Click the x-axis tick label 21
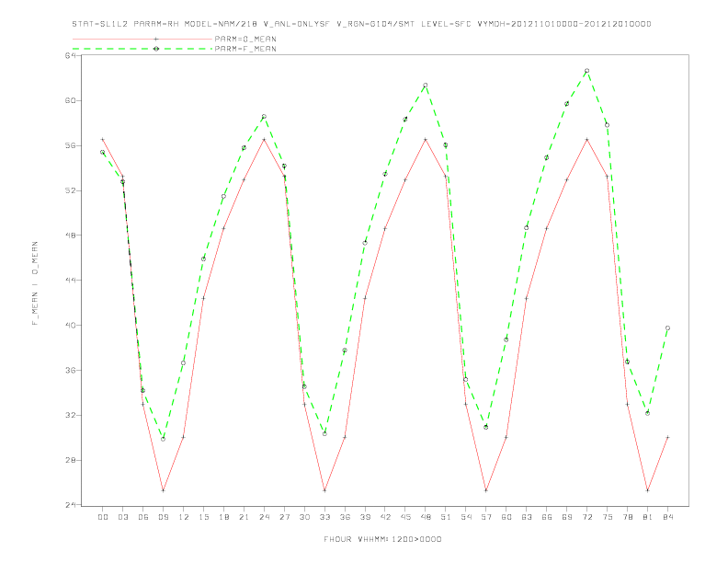The height and width of the screenshot is (563, 728). pos(244,517)
